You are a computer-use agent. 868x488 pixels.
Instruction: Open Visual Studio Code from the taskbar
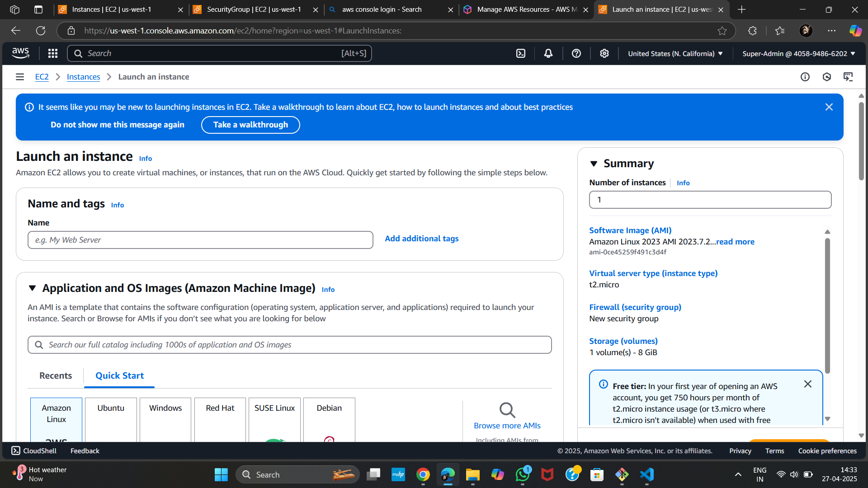coord(647,474)
